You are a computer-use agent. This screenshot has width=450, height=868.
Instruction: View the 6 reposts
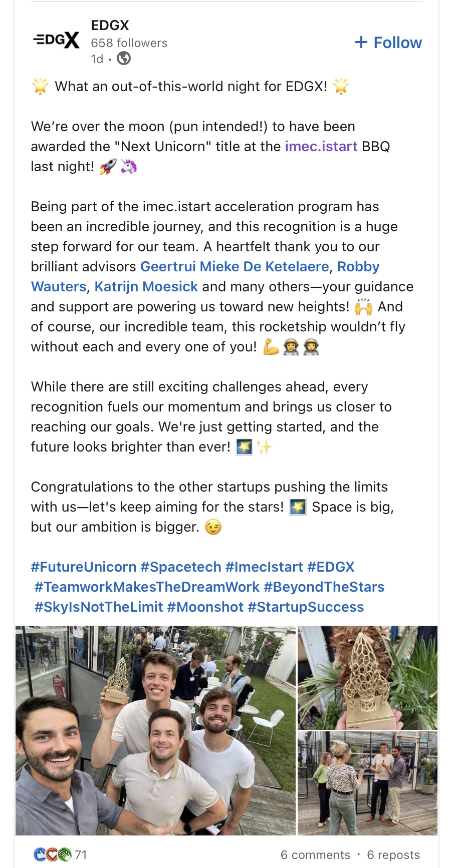(x=393, y=854)
